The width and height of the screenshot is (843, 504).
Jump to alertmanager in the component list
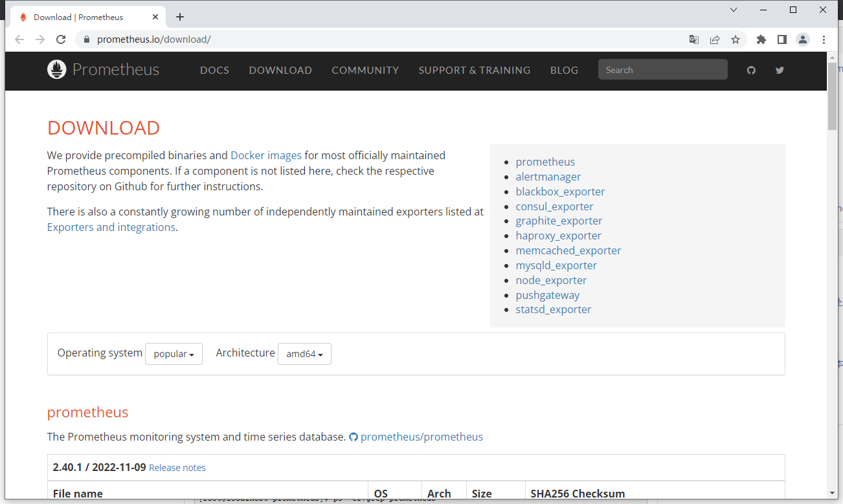(x=548, y=177)
